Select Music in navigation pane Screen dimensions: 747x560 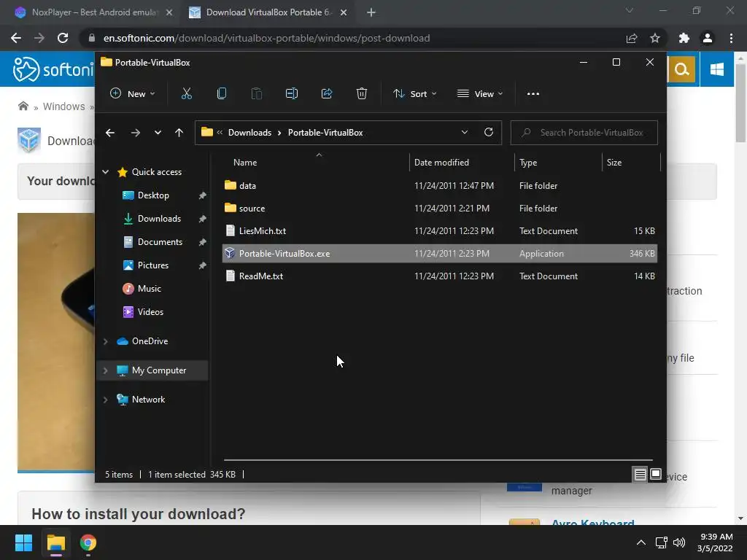tap(149, 289)
